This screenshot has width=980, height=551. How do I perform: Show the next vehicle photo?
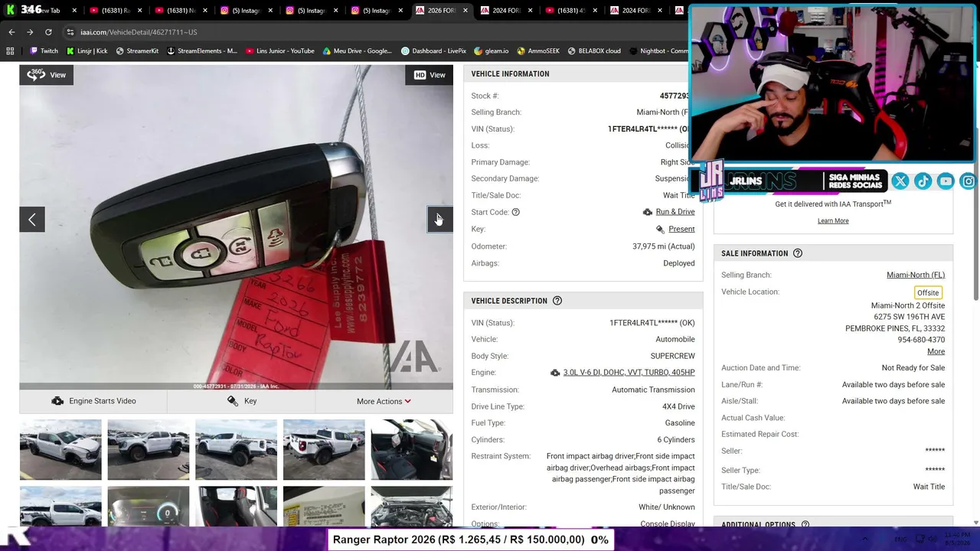pos(440,220)
